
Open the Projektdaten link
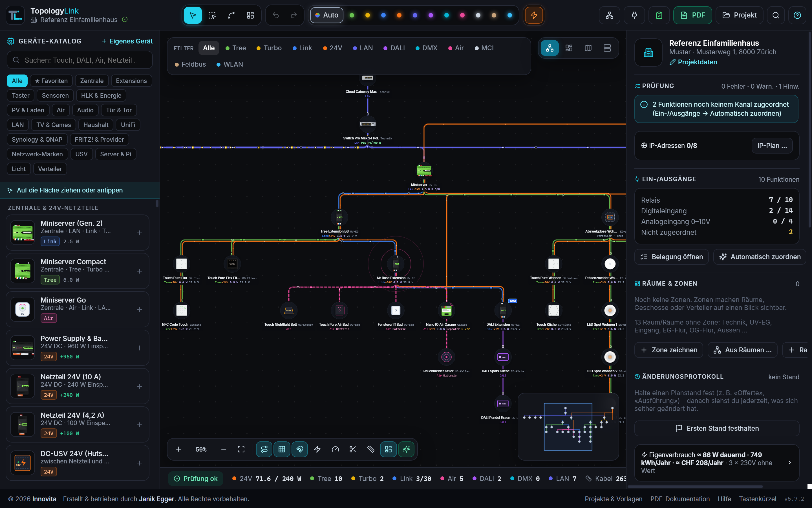[x=693, y=62]
